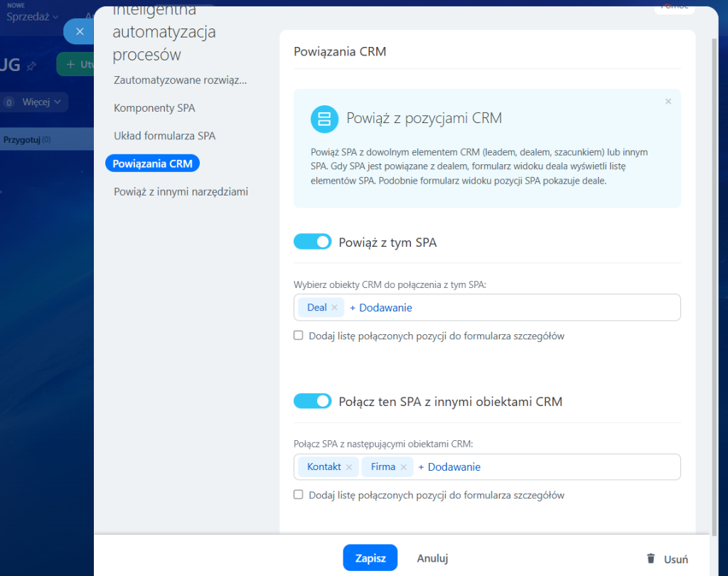Open '+ Dodawanie' next to the Deal tag

click(380, 308)
